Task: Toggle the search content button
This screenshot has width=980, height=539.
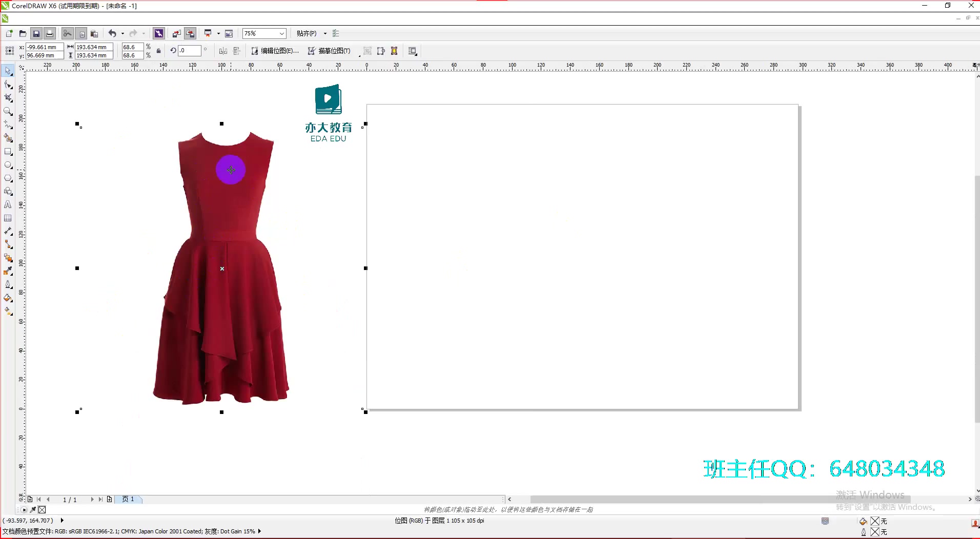Action: (x=159, y=33)
